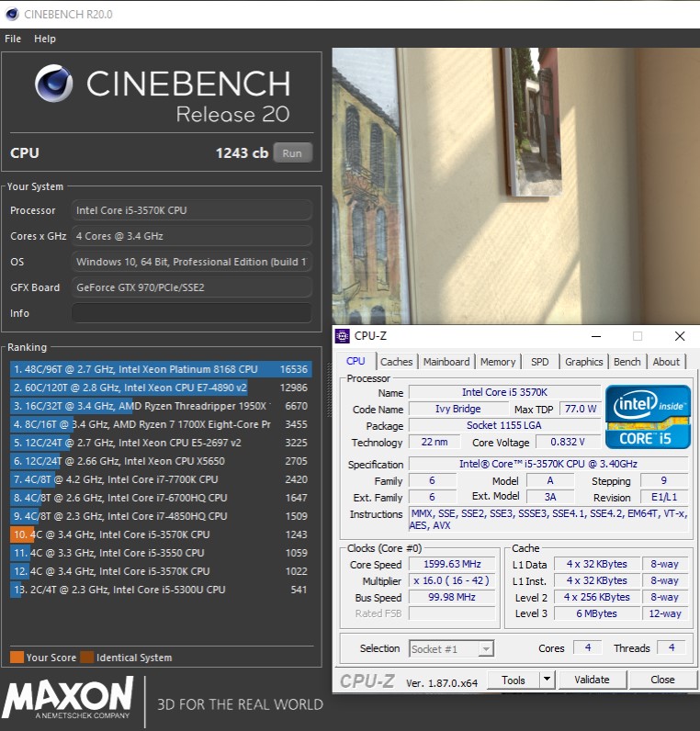Click the large Cinebench sphere logo
Image resolution: width=700 pixels, height=731 pixels.
point(53,84)
